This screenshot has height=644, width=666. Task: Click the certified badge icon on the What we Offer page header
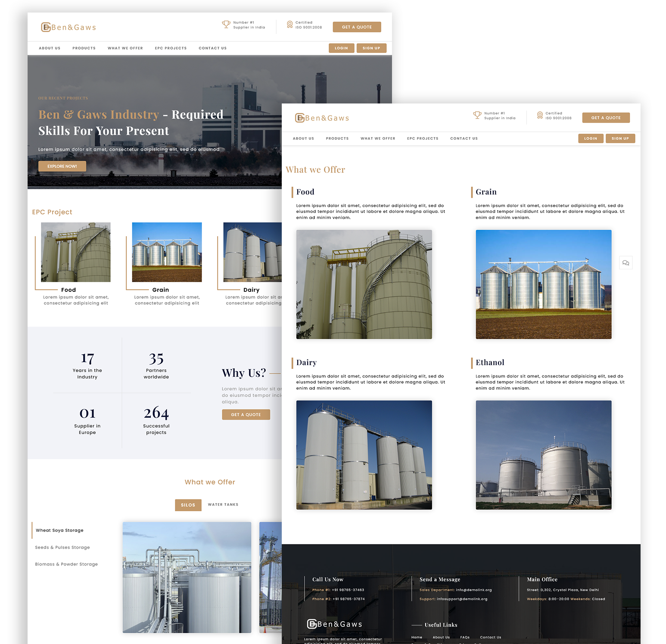pyautogui.click(x=540, y=115)
